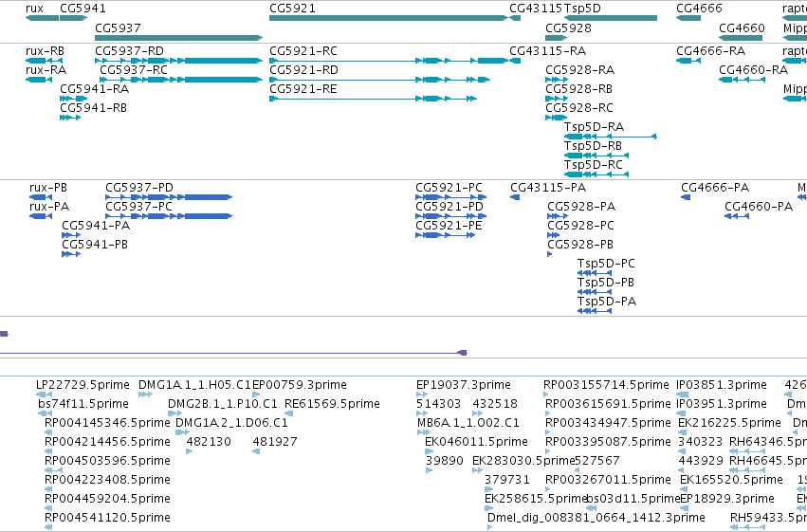Image resolution: width=807 pixels, height=532 pixels.
Task: Select transcript CG4660-RA
Action: tap(754, 70)
